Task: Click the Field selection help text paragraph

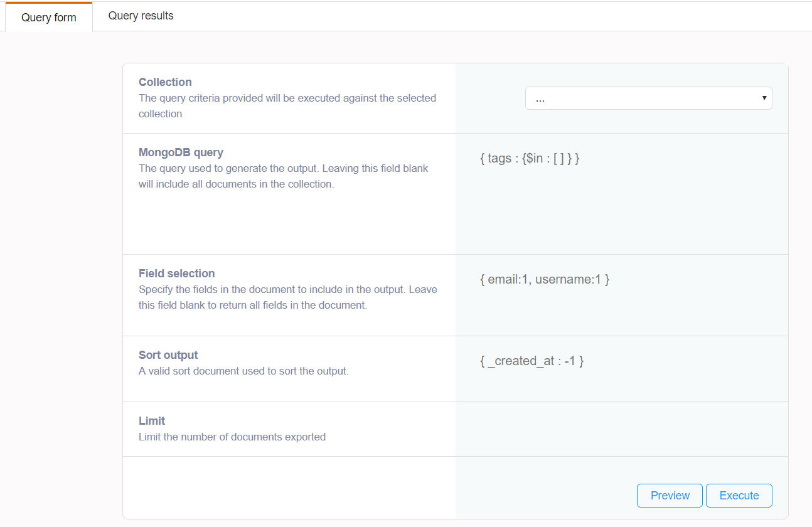Action: pyautogui.click(x=287, y=297)
